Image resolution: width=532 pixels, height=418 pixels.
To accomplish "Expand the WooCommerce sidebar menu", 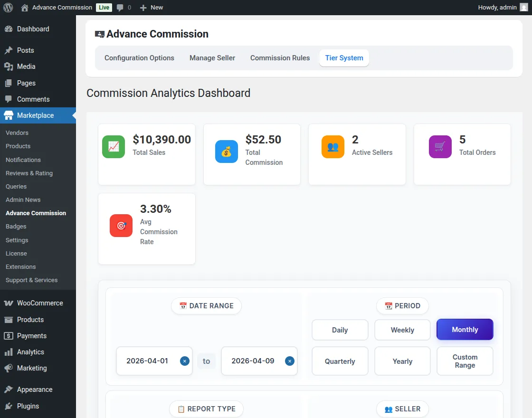I will 39,303.
